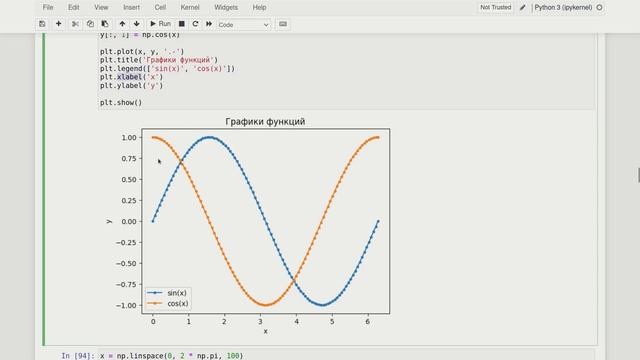640x360 pixels.
Task: Copy selected cells icon
Action: pos(90,24)
